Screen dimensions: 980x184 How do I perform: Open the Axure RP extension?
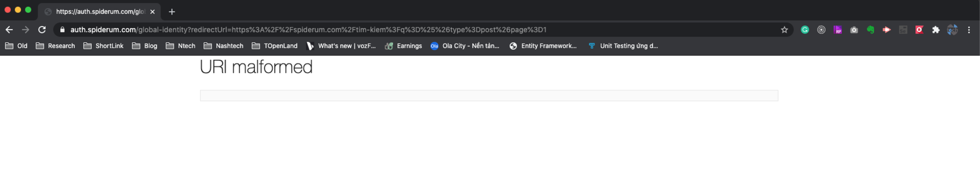tap(837, 30)
